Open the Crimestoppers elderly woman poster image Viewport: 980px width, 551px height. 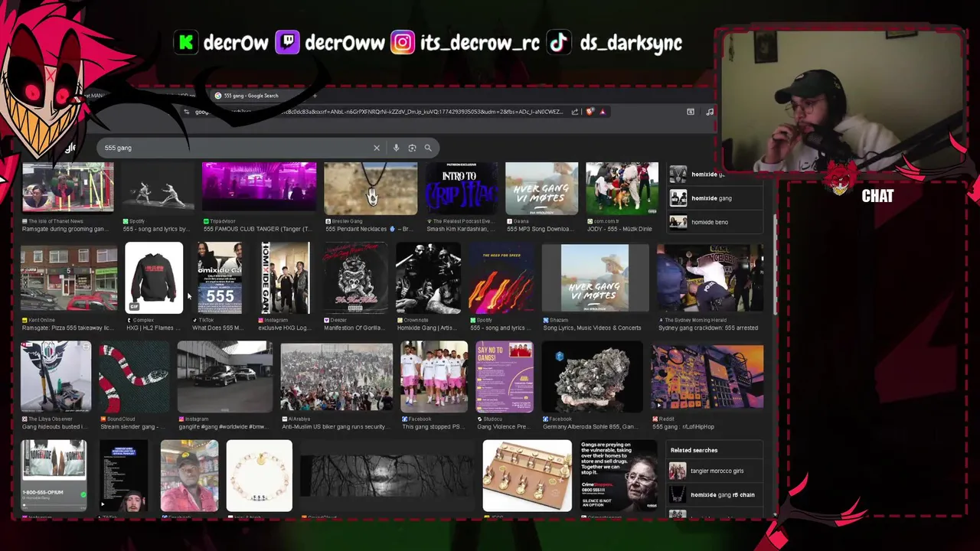click(x=619, y=475)
